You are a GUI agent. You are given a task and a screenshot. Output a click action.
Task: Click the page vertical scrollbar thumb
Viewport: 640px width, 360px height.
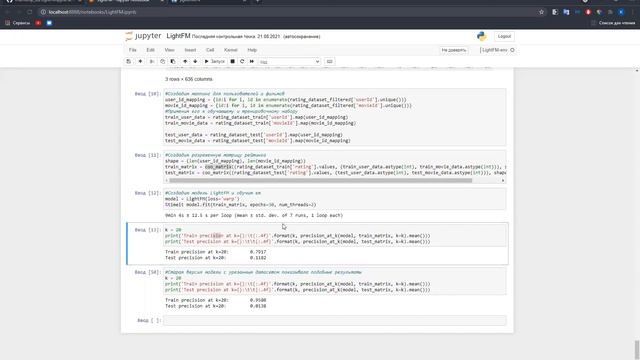(x=637, y=349)
